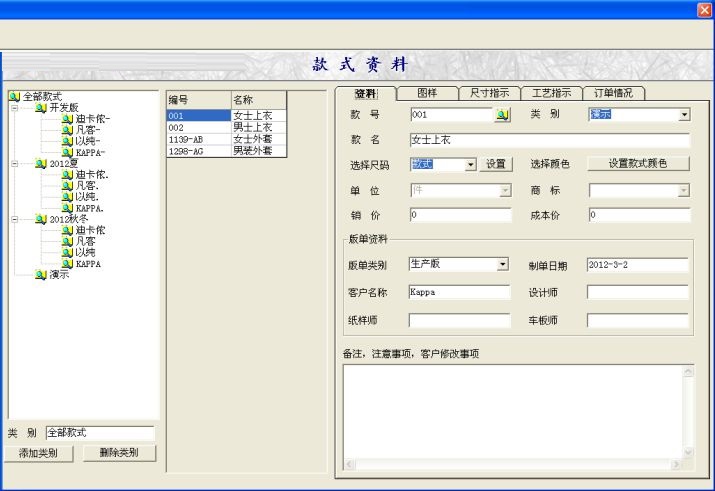Select the 1298-AG row

click(x=227, y=151)
